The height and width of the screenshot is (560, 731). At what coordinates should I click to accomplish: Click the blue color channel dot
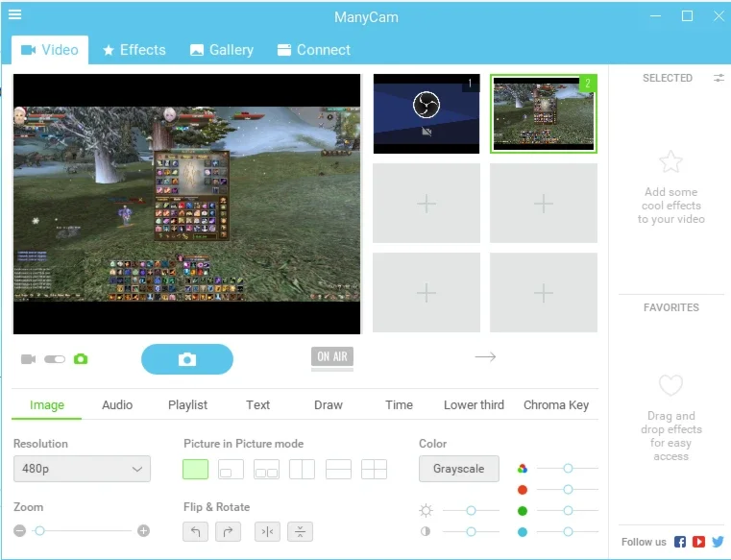click(523, 532)
